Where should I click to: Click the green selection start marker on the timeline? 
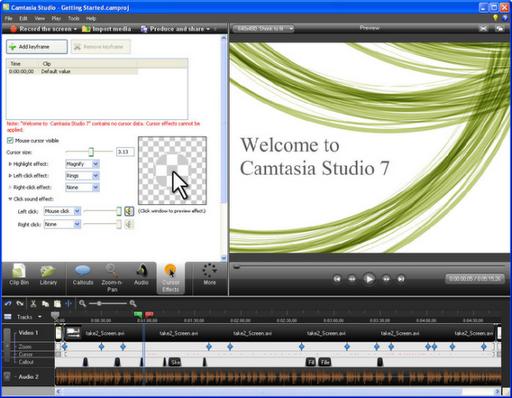(x=138, y=315)
